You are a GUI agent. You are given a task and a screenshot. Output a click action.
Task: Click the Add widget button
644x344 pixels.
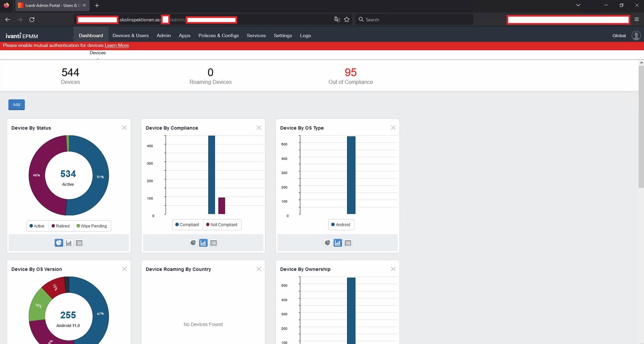[x=17, y=105]
